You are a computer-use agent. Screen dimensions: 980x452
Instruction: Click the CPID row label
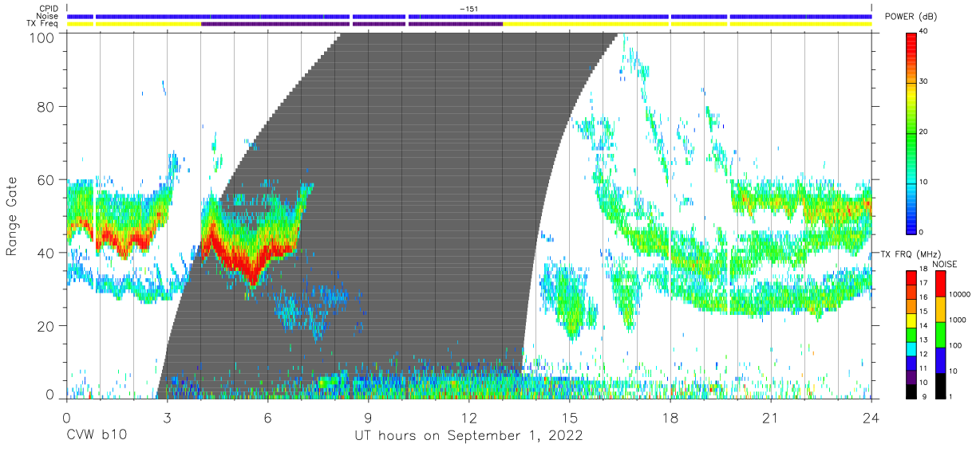pyautogui.click(x=48, y=9)
